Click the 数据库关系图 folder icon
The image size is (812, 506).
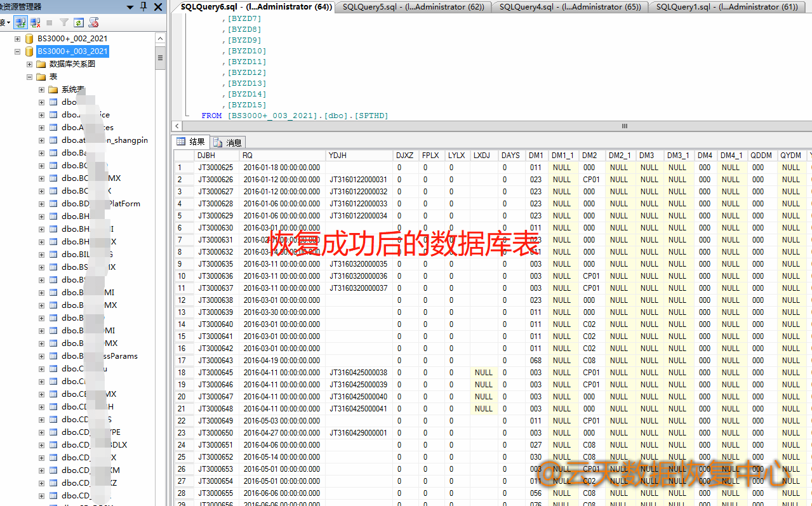click(41, 64)
